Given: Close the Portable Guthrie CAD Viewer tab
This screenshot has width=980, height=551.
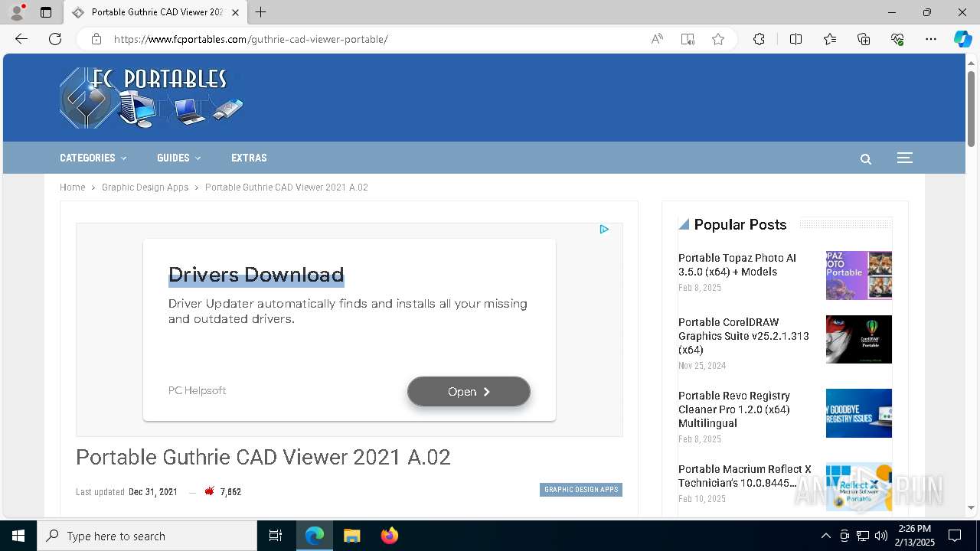Looking at the screenshot, I should click(x=235, y=12).
